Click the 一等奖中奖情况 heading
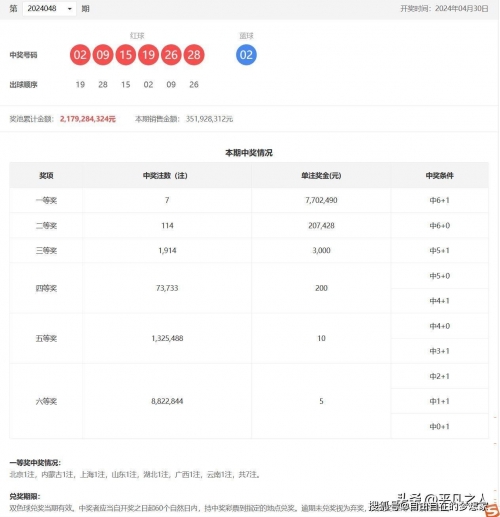Screen dimensions: 500x517 pos(35,463)
